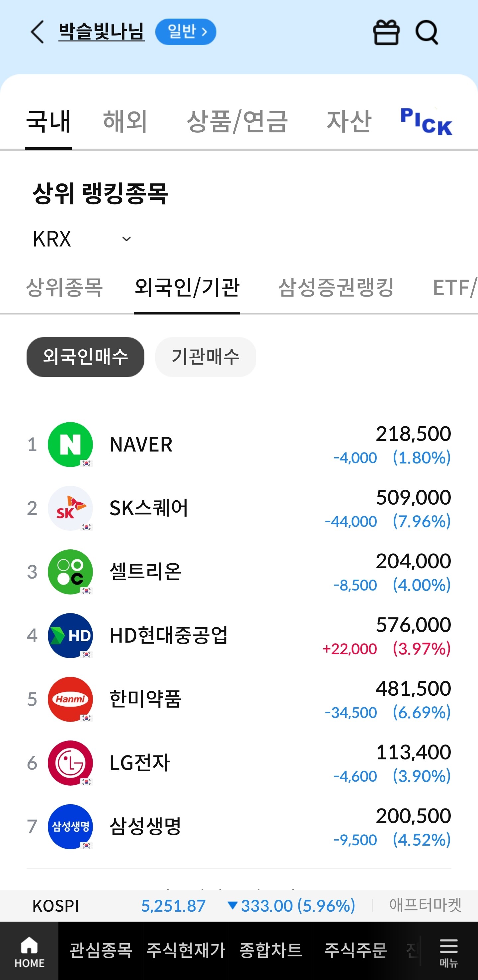Open the hamburger 메뉴 icon
This screenshot has height=980, width=478.
pos(448,951)
